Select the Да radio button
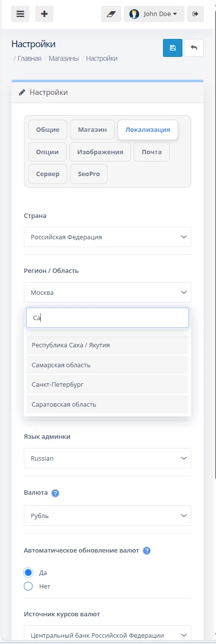The image size is (216, 644). [28, 572]
